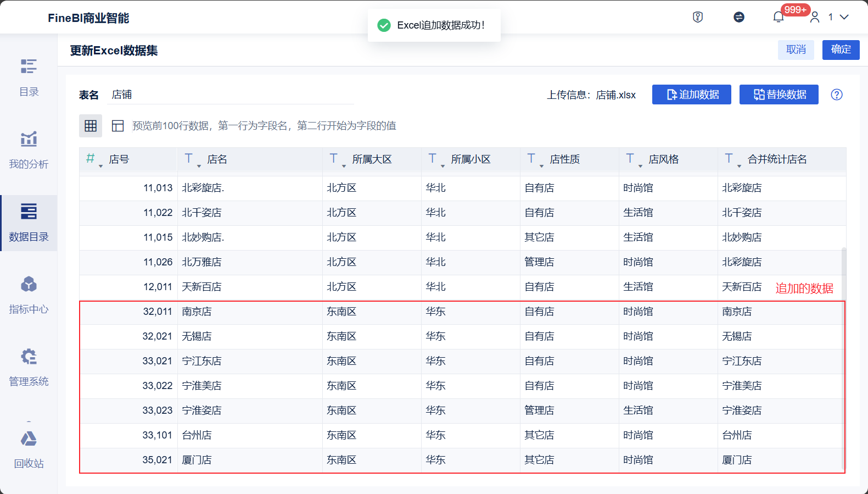Click the 合并统计店名 column header

click(782, 159)
